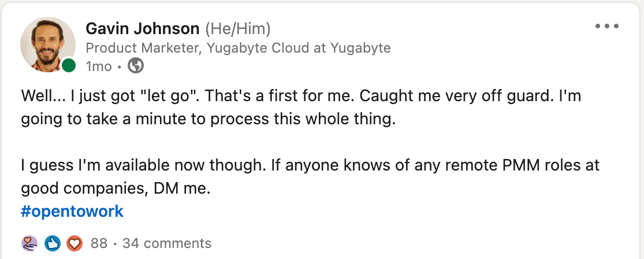This screenshot has width=644, height=259.
Task: Click the line starting "Well... I just got"
Action: (x=300, y=97)
